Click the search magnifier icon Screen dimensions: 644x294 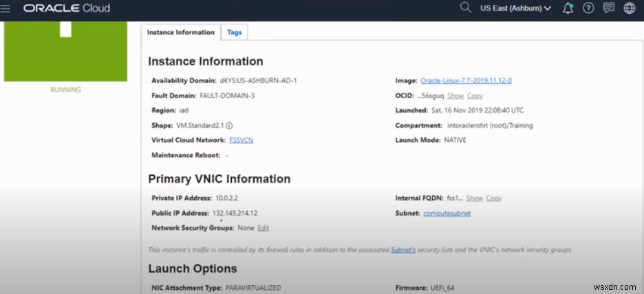(466, 8)
